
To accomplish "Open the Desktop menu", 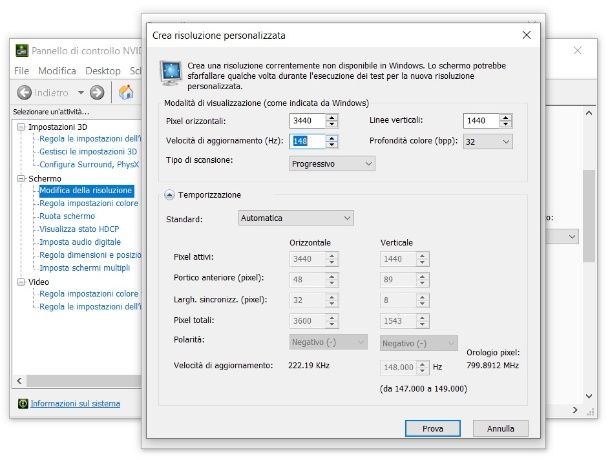I will [x=103, y=71].
